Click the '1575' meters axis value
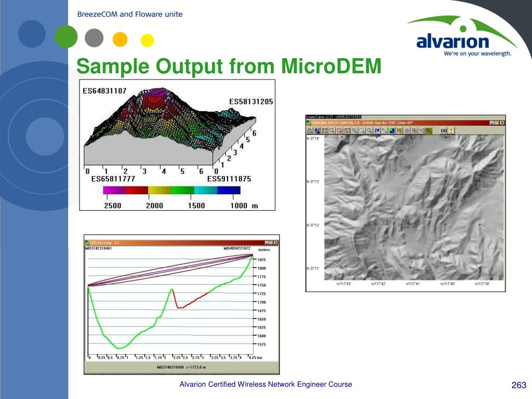Viewport: 532px width, 399px height. 262,344
